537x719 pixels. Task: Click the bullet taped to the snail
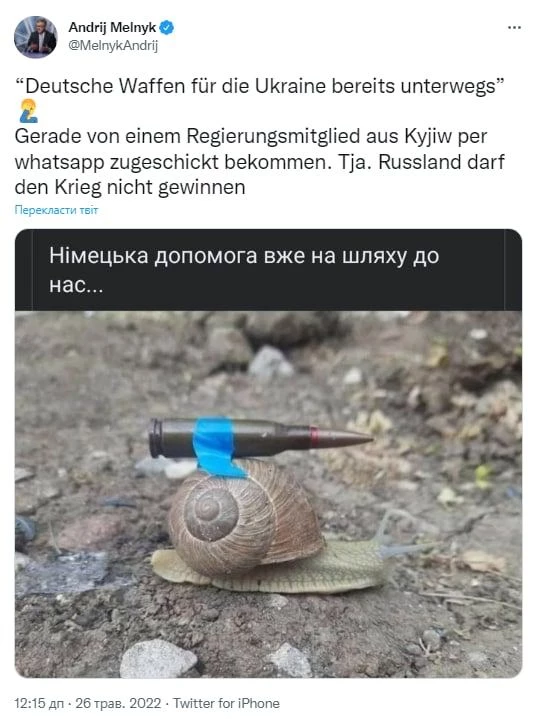point(260,438)
